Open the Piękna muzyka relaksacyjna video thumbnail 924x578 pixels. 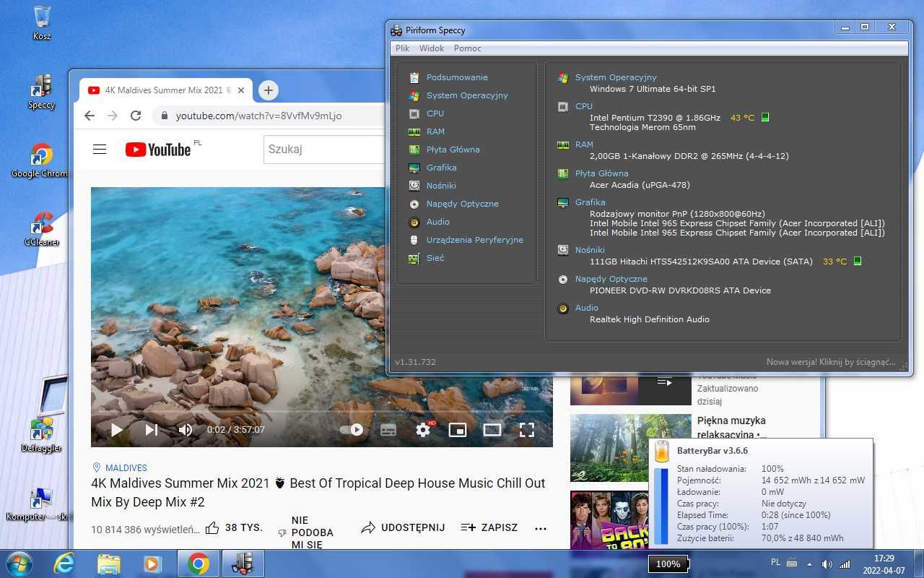click(x=631, y=448)
